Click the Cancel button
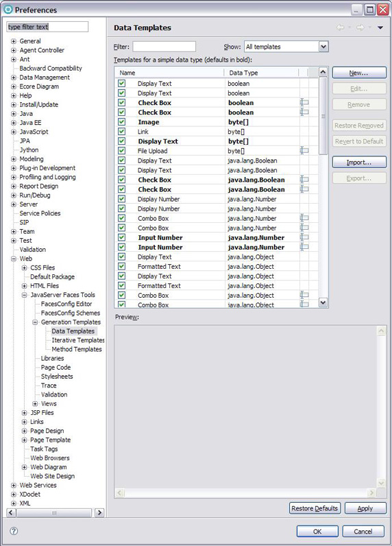The image size is (392, 546). click(x=363, y=532)
